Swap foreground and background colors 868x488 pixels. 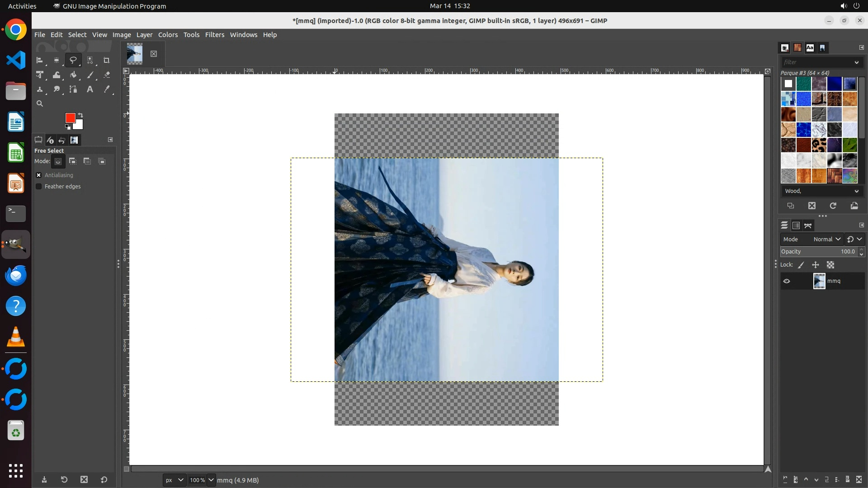tap(80, 115)
